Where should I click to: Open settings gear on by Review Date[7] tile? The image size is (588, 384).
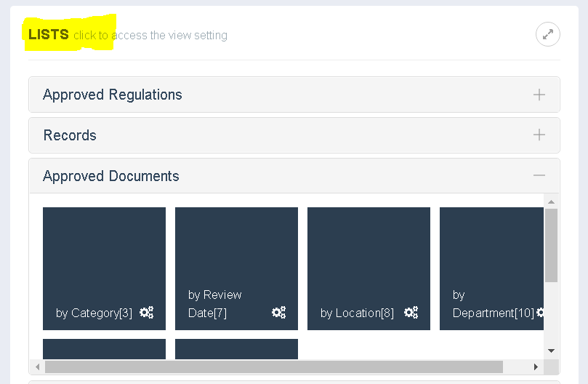(278, 312)
